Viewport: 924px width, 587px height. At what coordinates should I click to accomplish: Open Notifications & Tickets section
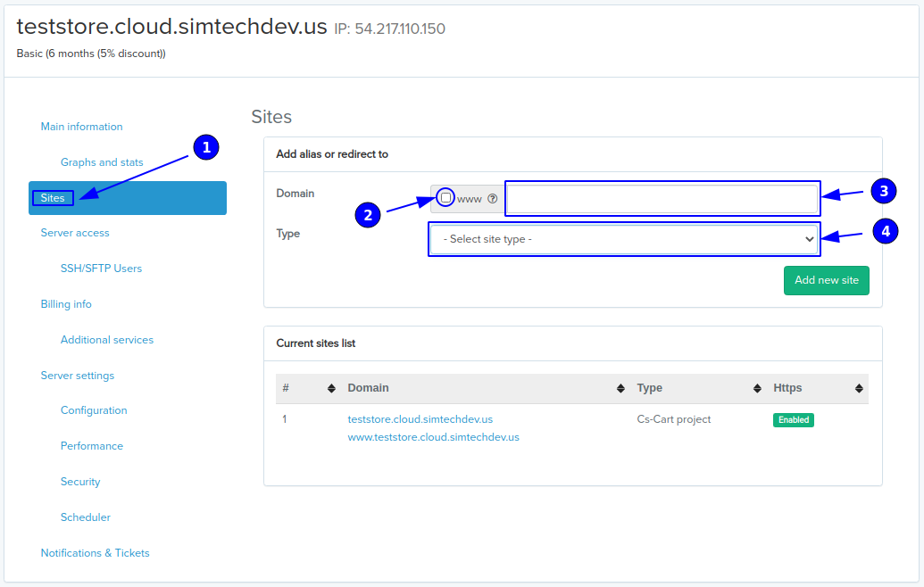pyautogui.click(x=95, y=553)
